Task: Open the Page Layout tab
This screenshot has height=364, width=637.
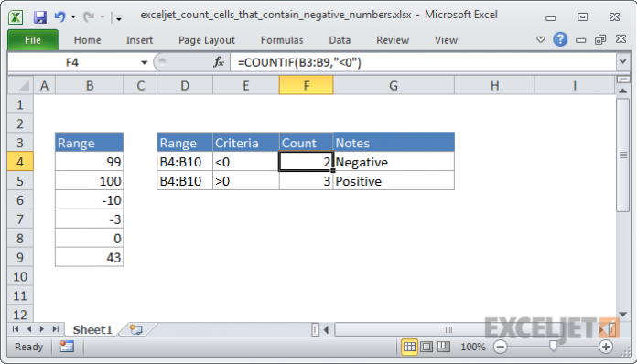Action: tap(206, 40)
